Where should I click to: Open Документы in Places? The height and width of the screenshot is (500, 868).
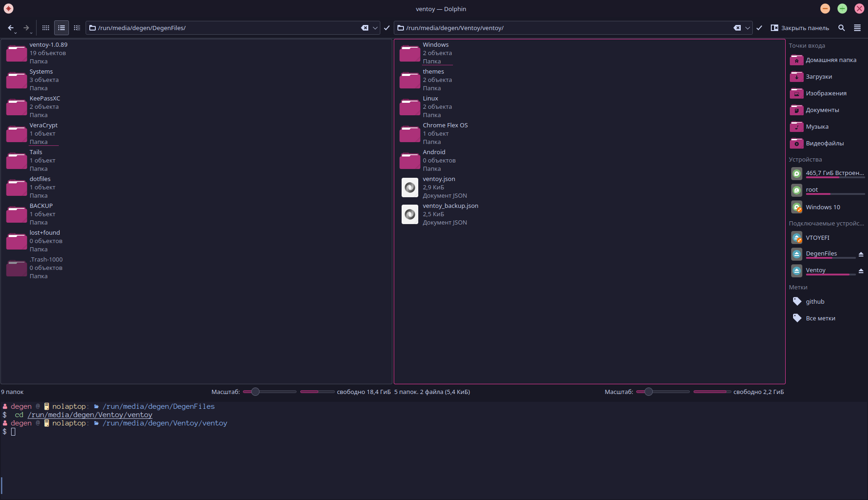click(x=827, y=110)
